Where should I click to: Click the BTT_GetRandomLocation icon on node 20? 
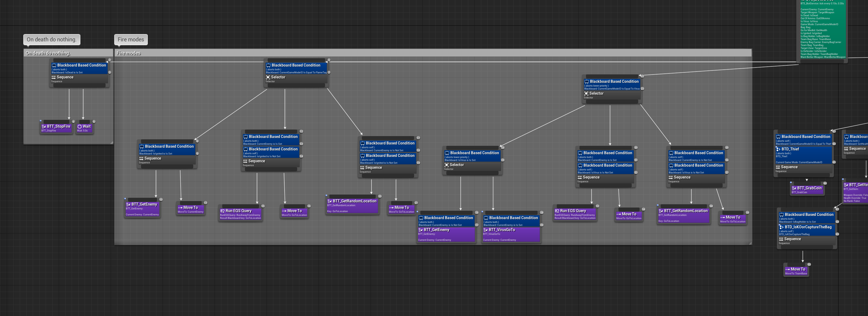coord(330,201)
